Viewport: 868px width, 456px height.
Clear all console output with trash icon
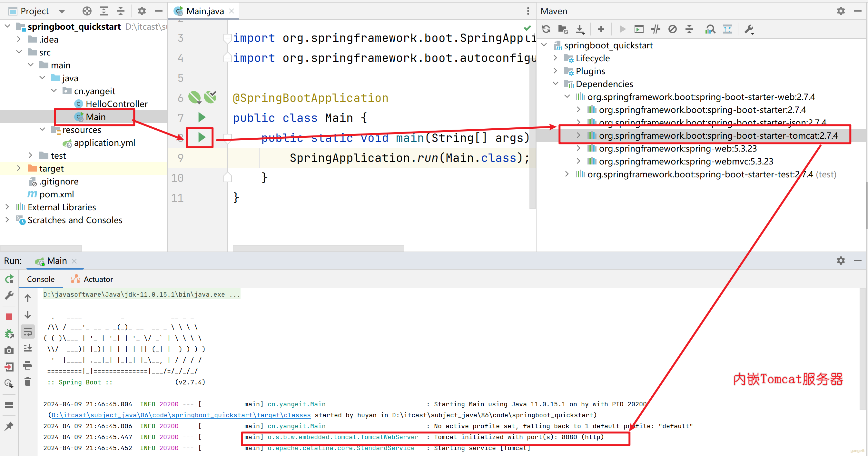click(28, 382)
